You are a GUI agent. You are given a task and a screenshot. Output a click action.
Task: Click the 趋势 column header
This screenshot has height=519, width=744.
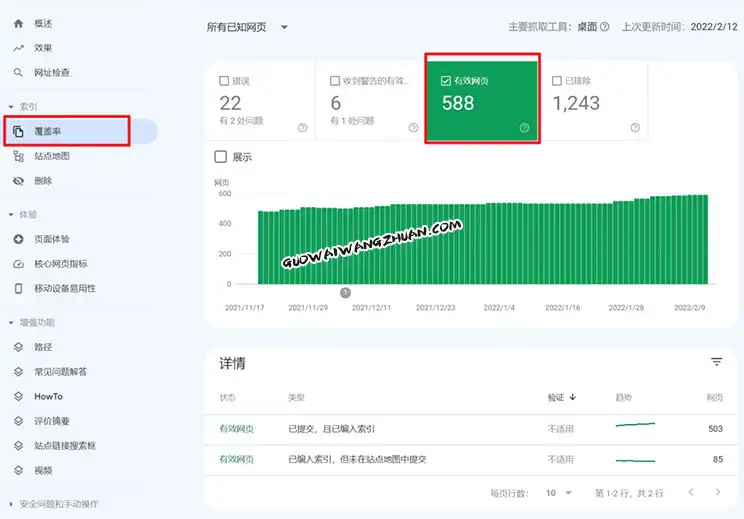point(623,398)
